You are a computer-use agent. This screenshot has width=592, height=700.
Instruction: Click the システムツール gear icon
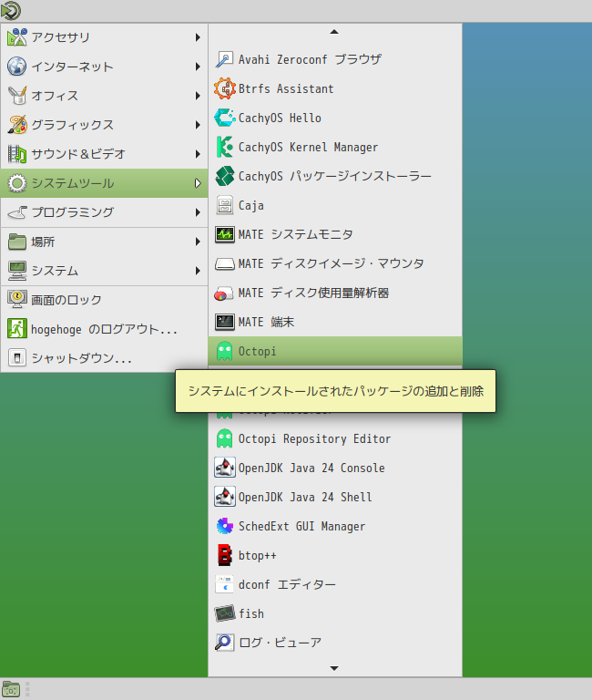[17, 183]
